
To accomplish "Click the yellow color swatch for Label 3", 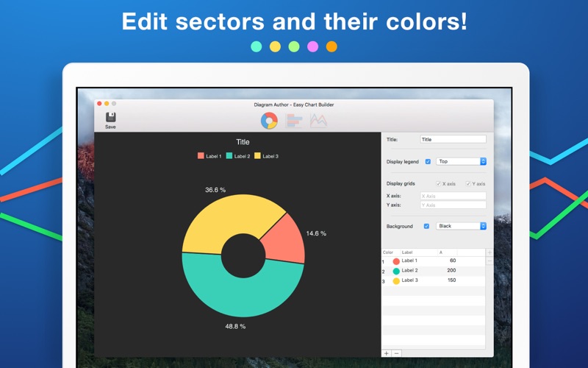I will point(396,281).
